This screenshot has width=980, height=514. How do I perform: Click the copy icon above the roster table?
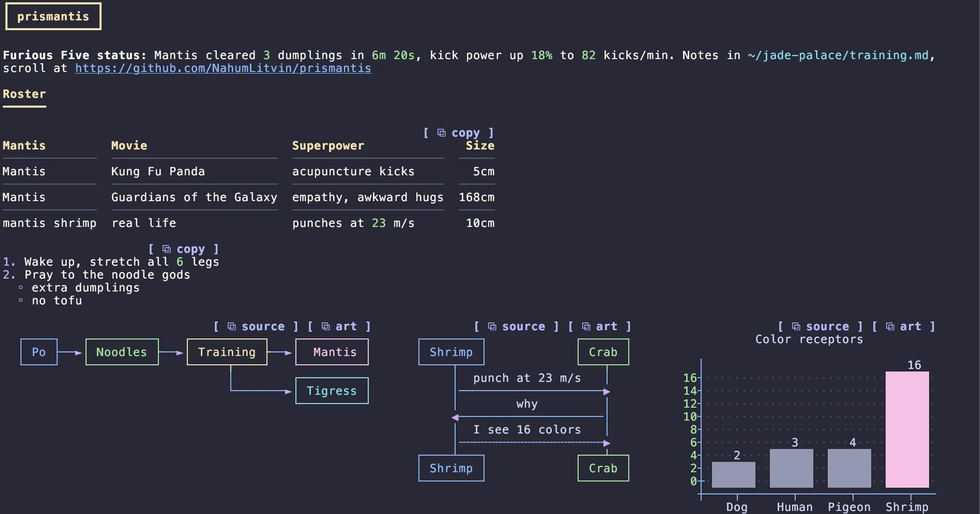pos(459,133)
